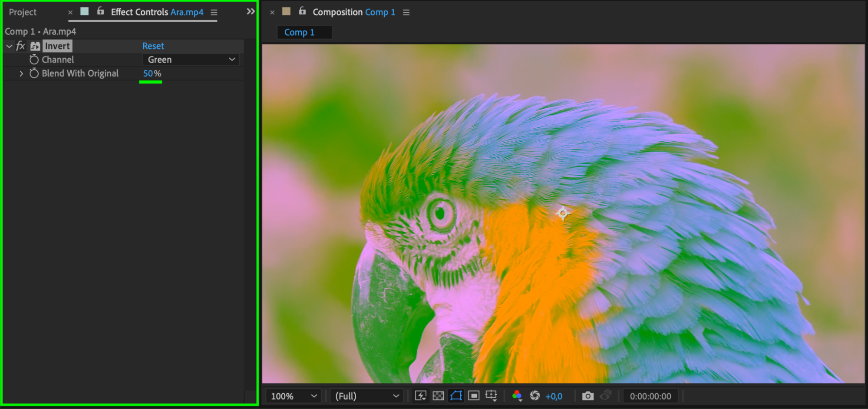Open the (Full) resolution dropdown

[366, 396]
